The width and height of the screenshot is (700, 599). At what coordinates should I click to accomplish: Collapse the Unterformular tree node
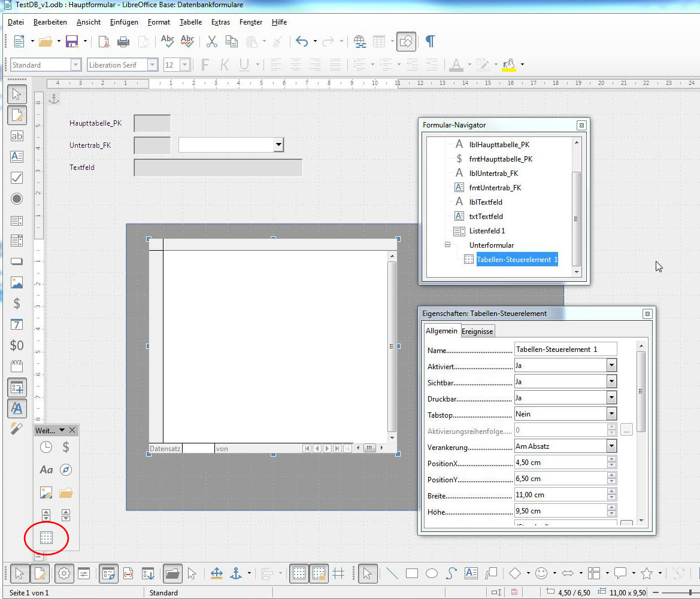pyautogui.click(x=447, y=244)
